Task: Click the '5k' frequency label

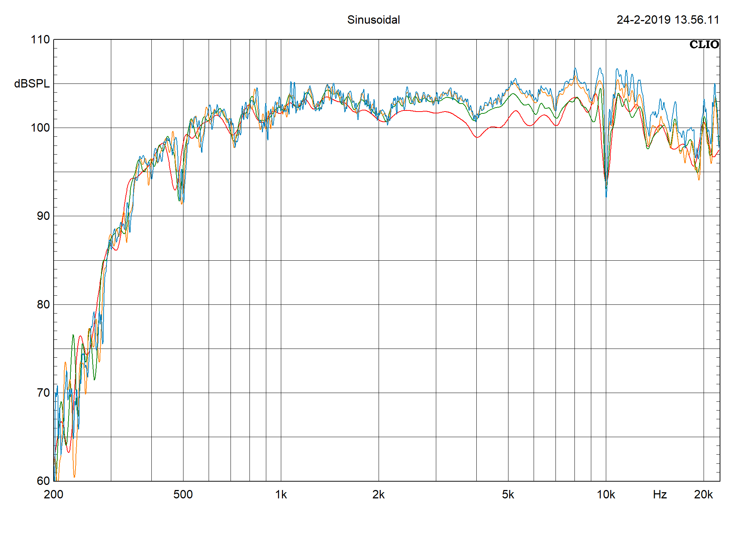Action: [x=508, y=494]
